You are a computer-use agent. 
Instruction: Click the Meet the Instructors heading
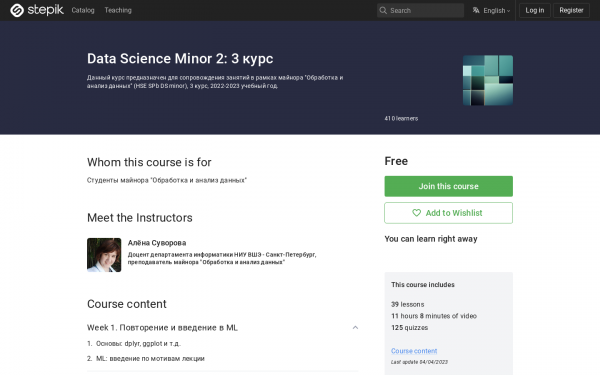click(x=140, y=218)
